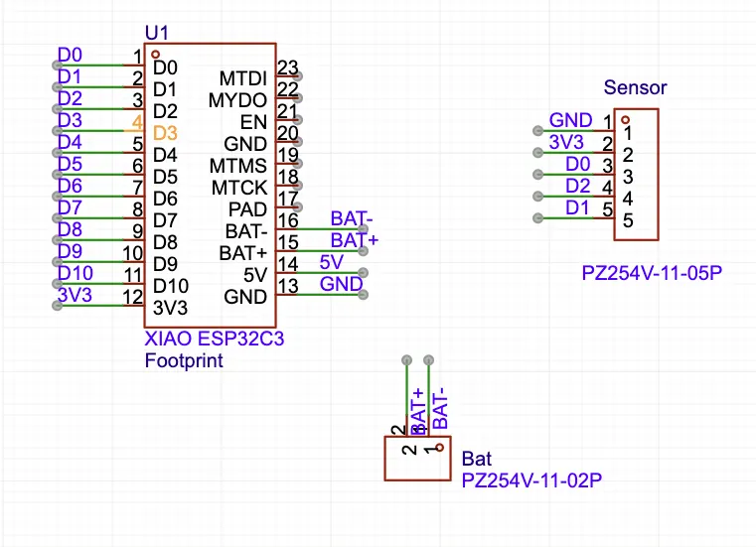The width and height of the screenshot is (756, 547).
Task: Select the 3V3 net label on U1 pin 12
Action: pyautogui.click(x=75, y=295)
